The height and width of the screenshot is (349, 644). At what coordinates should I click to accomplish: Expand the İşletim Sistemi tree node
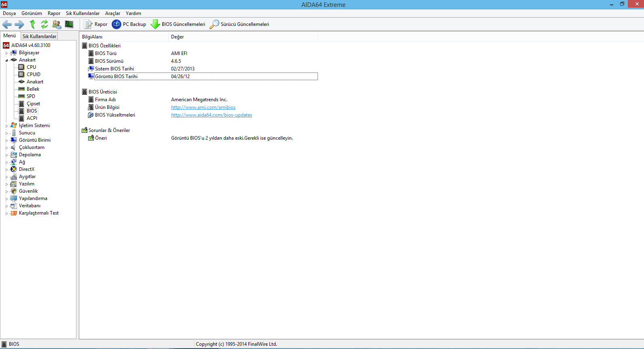[x=6, y=126]
